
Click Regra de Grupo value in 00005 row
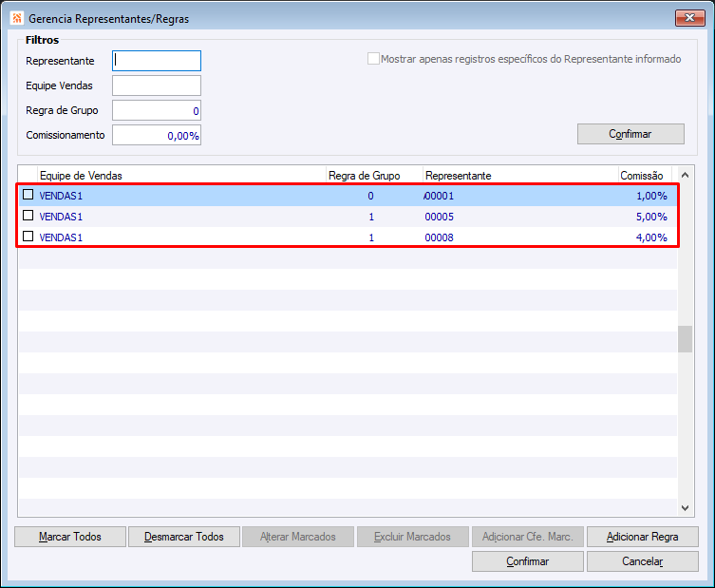(x=371, y=217)
